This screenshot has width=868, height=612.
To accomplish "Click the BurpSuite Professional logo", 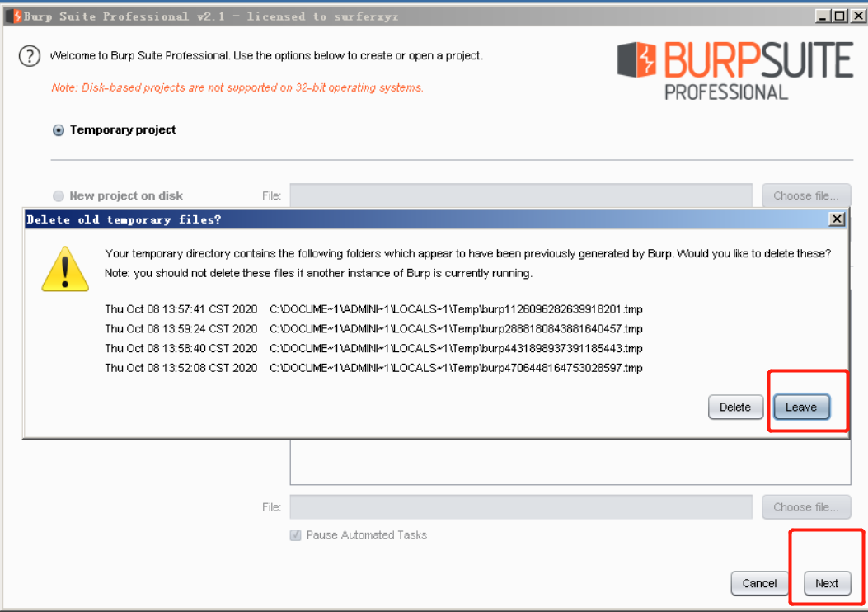I will 735,71.
